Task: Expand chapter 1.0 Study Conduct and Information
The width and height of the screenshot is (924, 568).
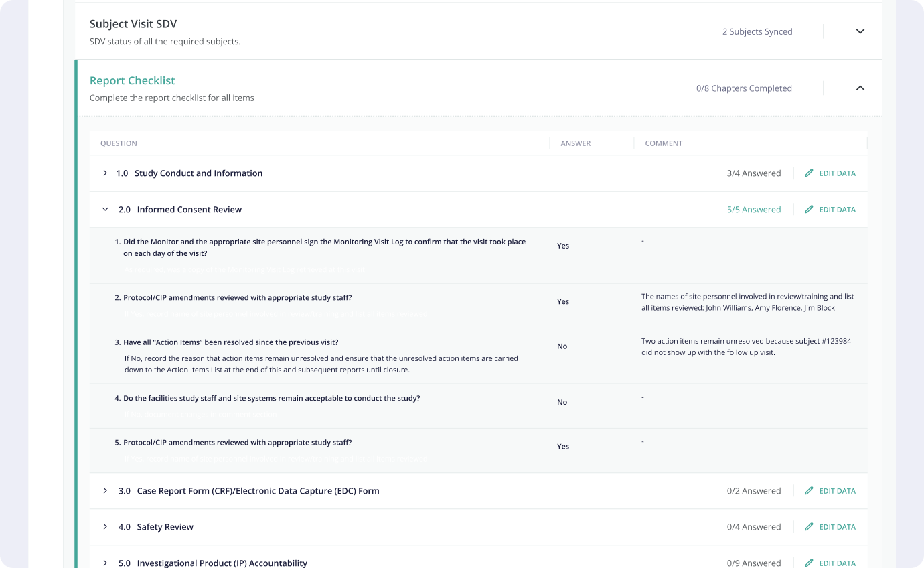Action: pos(105,173)
